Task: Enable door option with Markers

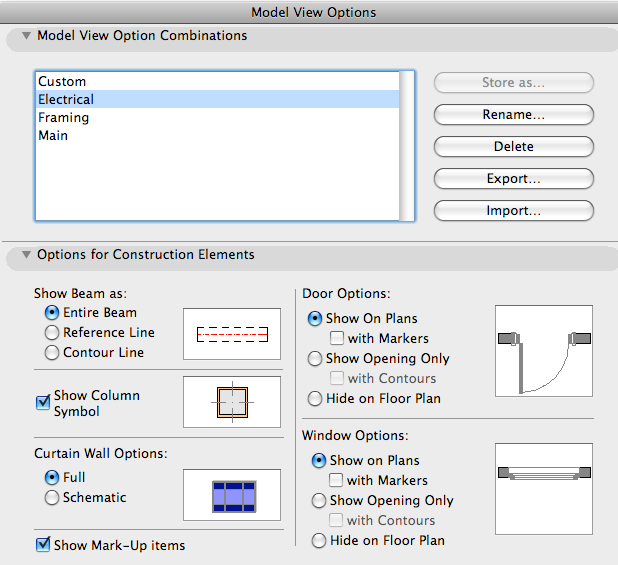Action: (x=337, y=339)
